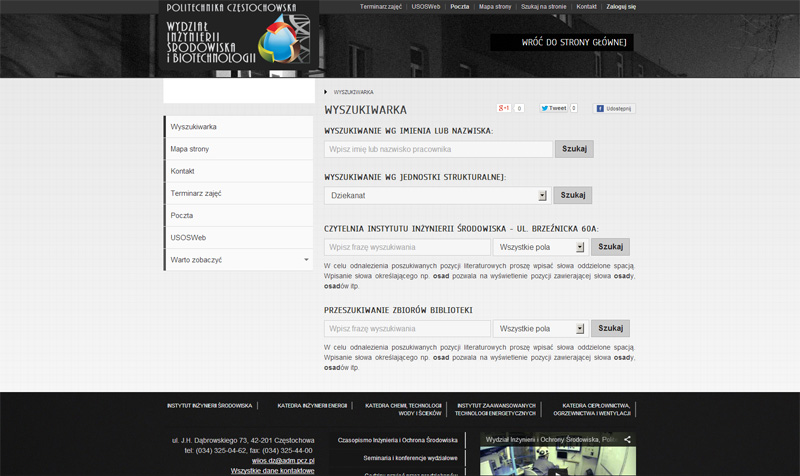
Task: Select Poczta in the sidebar menu
Action: 238,215
